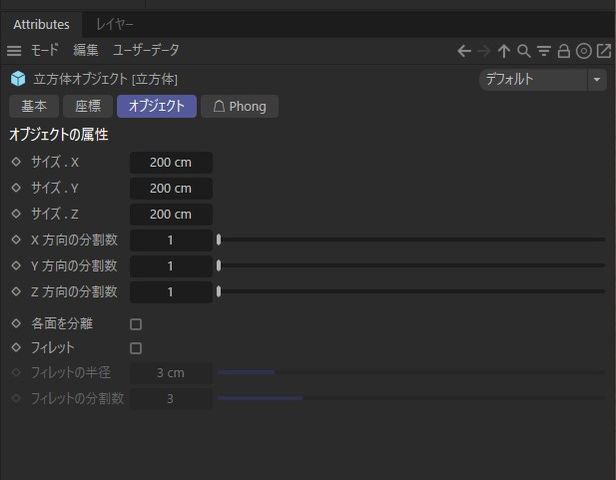
Task: Switch to the レイヤー tab
Action: click(115, 24)
